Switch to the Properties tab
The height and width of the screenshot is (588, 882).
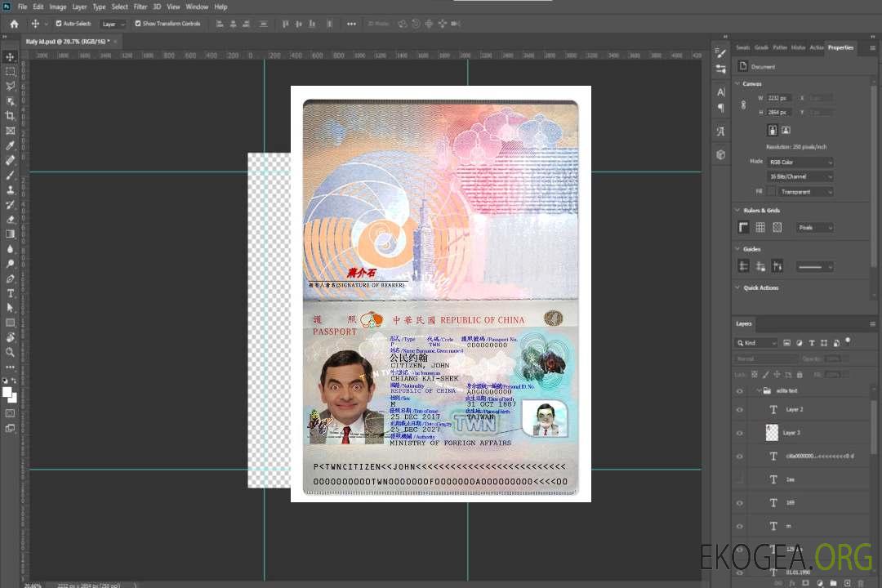pyautogui.click(x=840, y=47)
